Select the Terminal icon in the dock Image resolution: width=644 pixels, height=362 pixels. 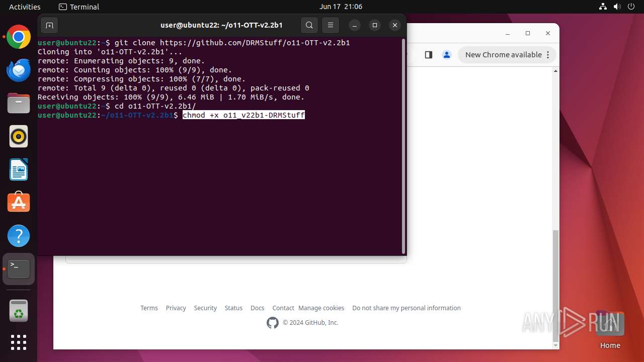click(x=19, y=269)
